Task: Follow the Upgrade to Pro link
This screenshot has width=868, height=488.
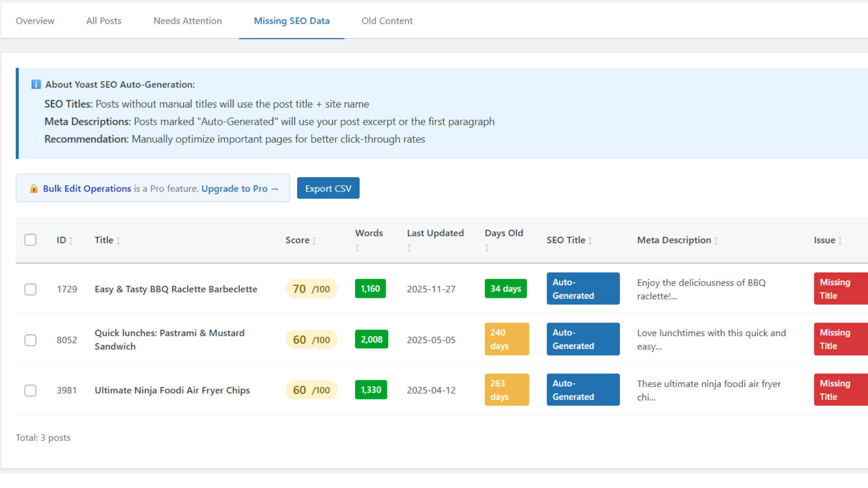Action: click(x=240, y=188)
